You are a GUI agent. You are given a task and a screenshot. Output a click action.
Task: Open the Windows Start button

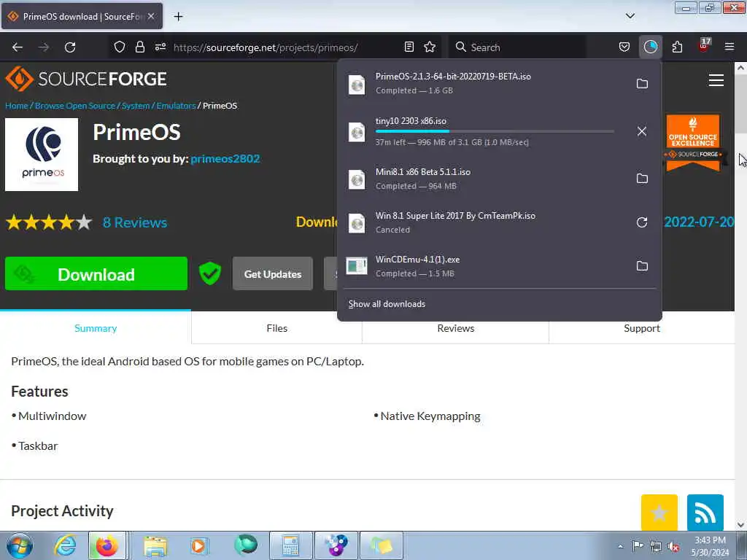pyautogui.click(x=20, y=545)
